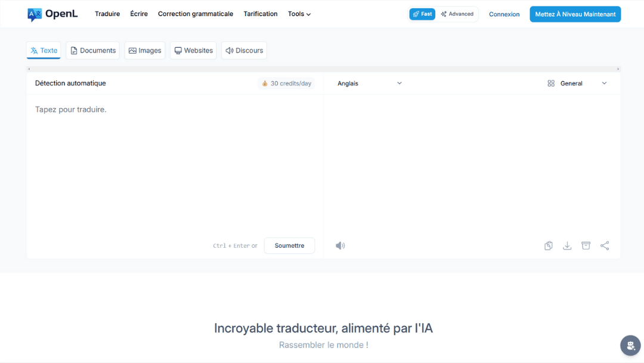Open the chat support bubble icon
644x363 pixels.
630,345
